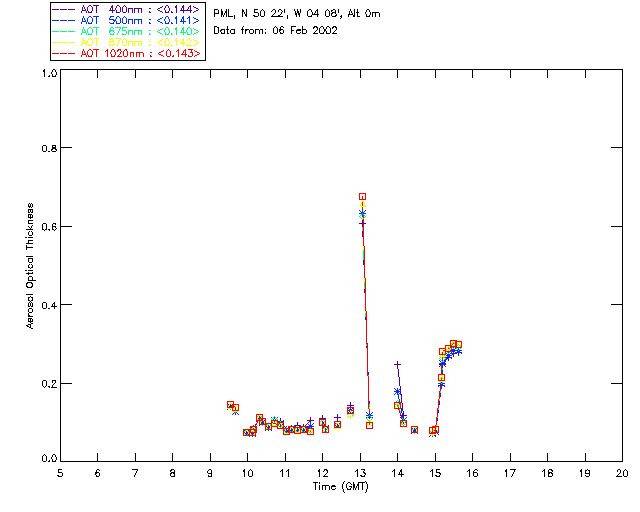The height and width of the screenshot is (512, 640).
Task: Click the x-axis tick label 5
Action: [x=60, y=473]
